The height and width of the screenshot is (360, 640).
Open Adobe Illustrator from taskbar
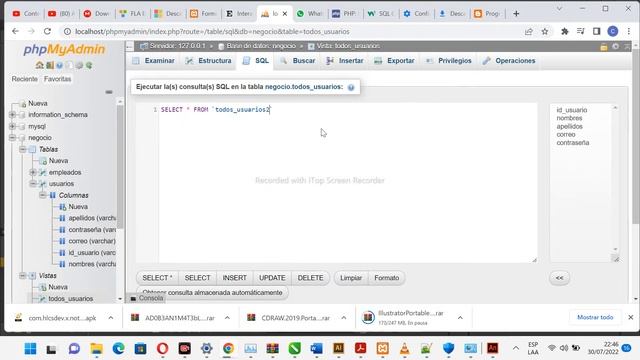(x=338, y=349)
